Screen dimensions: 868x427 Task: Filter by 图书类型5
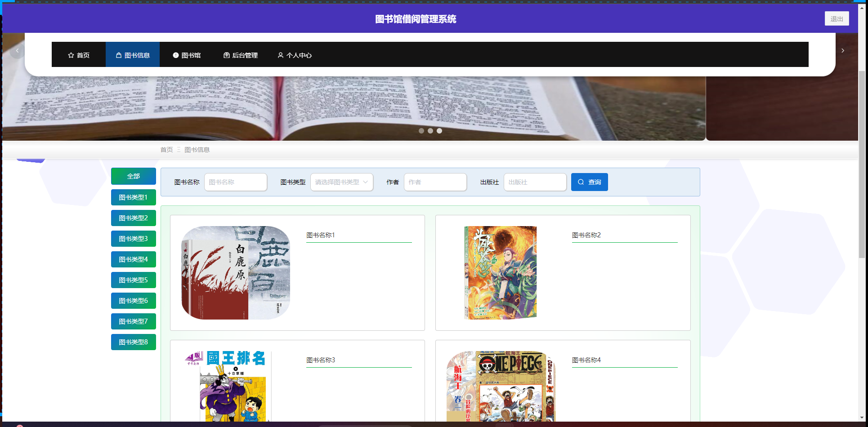click(134, 280)
